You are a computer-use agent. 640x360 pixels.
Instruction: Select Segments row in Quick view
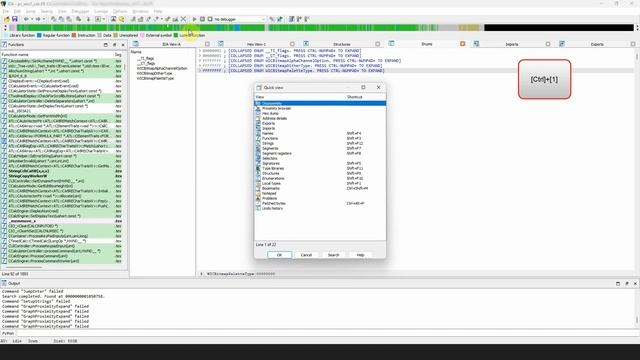[320, 148]
